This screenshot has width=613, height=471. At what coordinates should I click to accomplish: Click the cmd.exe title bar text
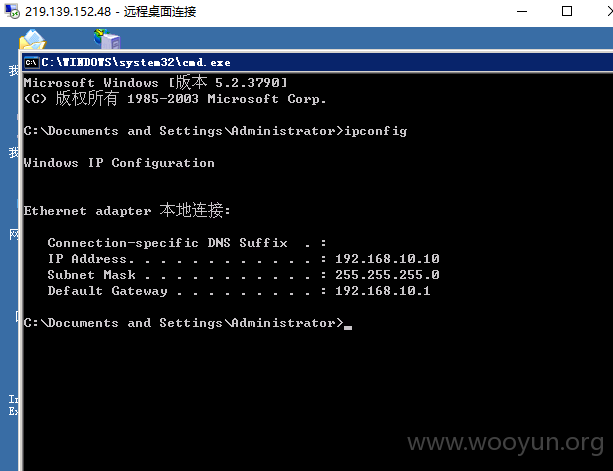136,63
